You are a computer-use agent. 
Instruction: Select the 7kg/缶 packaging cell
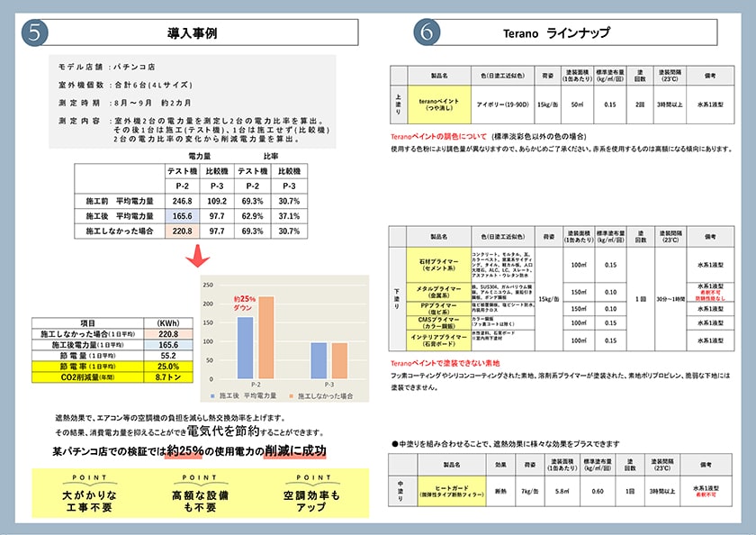[x=530, y=491]
